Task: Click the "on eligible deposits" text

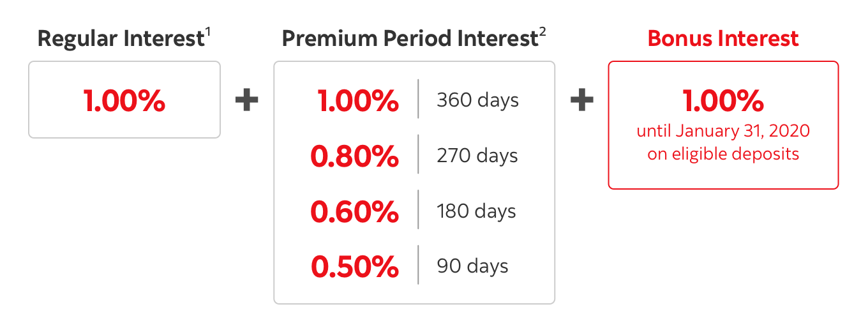Action: coord(723,154)
